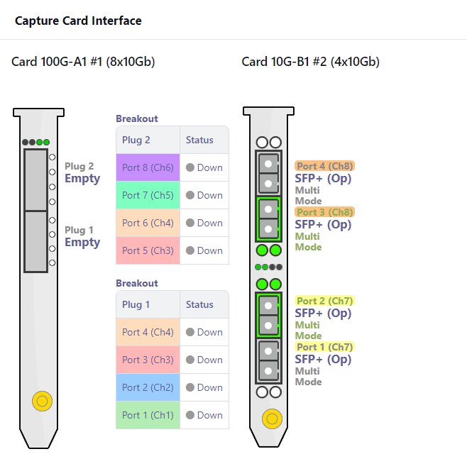Click the LED indicator row on Card 100G-A1
The height and width of the screenshot is (476, 467).
35,142
